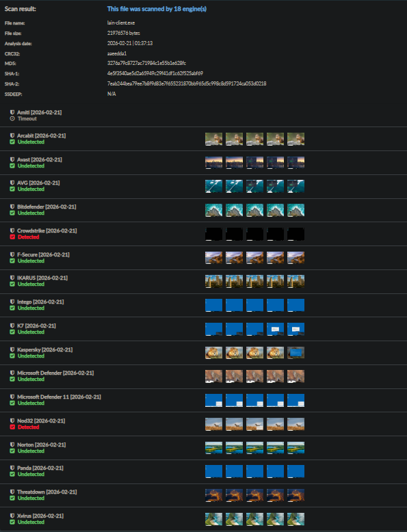407x532 pixels.
Task: Click the green check icon under Norton
Action: click(12, 451)
